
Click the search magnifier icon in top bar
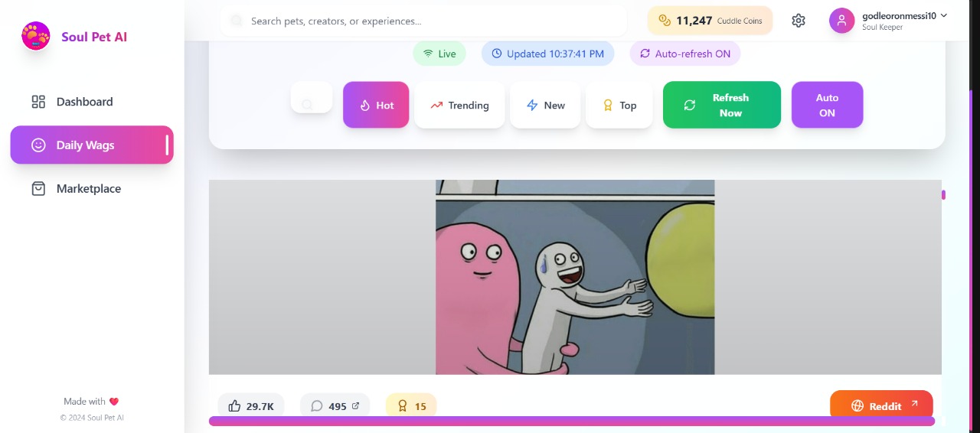237,21
